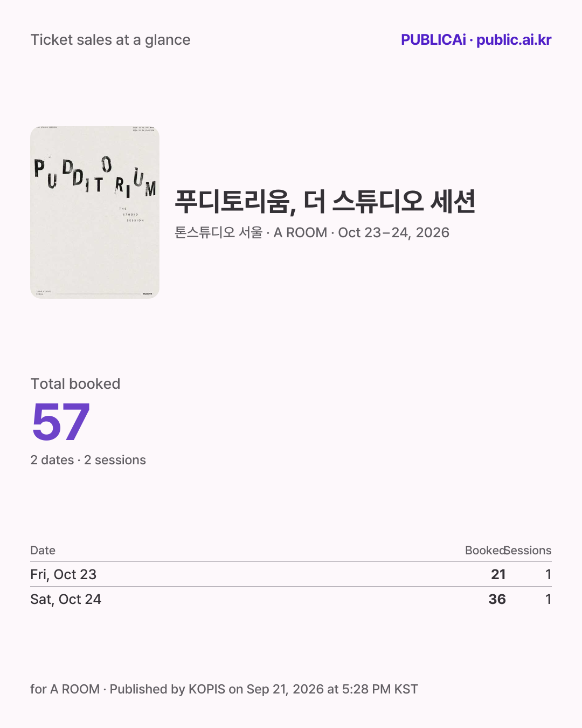Image resolution: width=582 pixels, height=728 pixels.
Task: Click the 2 dates · 2 sessions summary
Action: tap(88, 460)
